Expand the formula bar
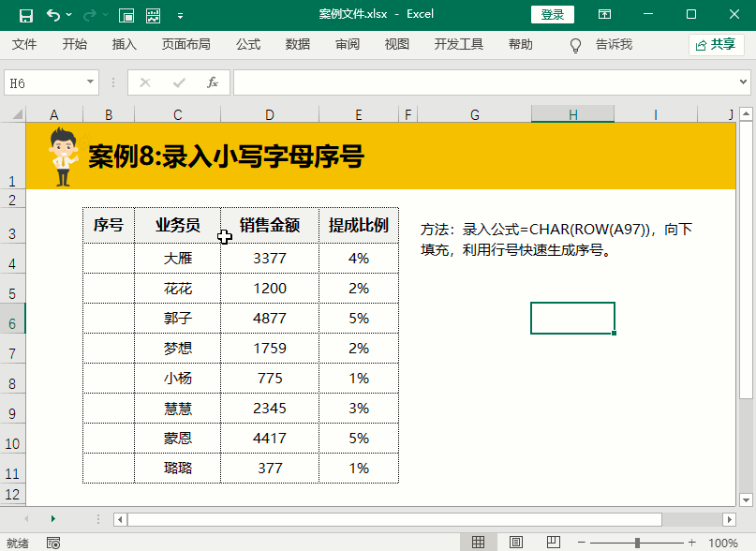 click(x=745, y=82)
